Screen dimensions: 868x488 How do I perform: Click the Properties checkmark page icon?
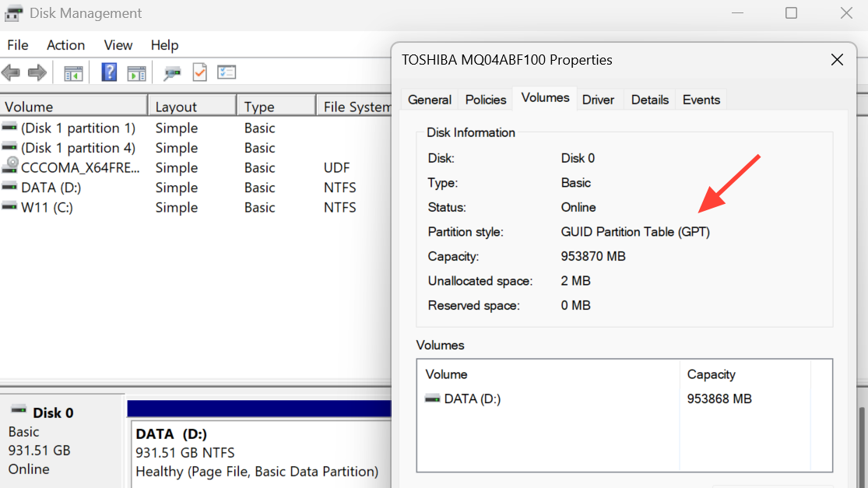click(199, 73)
